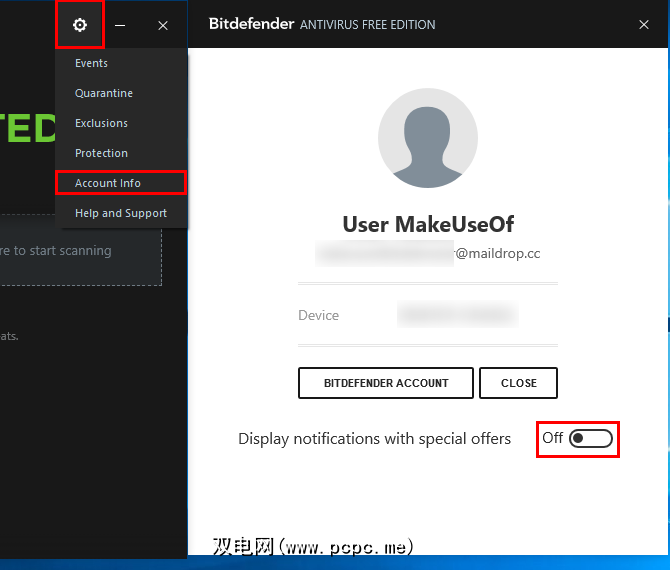
Task: Open the Protection menu item
Action: [101, 153]
